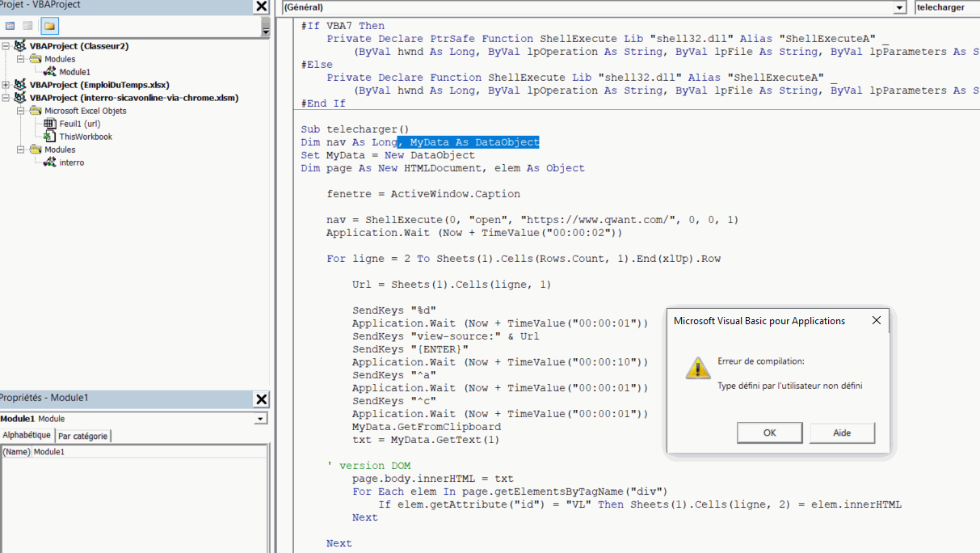
Task: Click the 'SendKeys "^a"' line
Action: point(394,375)
